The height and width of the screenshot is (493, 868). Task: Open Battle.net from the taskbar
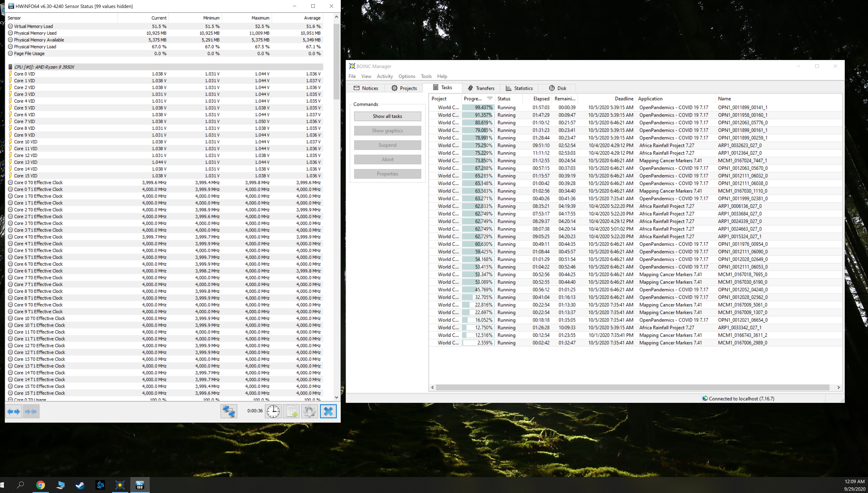100,485
